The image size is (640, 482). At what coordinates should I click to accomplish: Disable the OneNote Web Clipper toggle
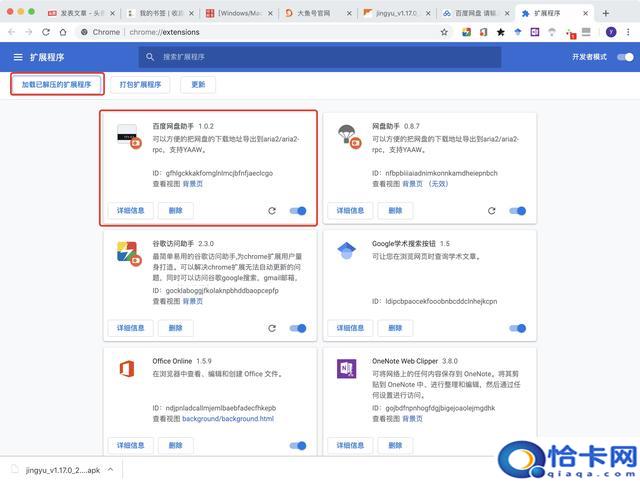pyautogui.click(x=517, y=445)
